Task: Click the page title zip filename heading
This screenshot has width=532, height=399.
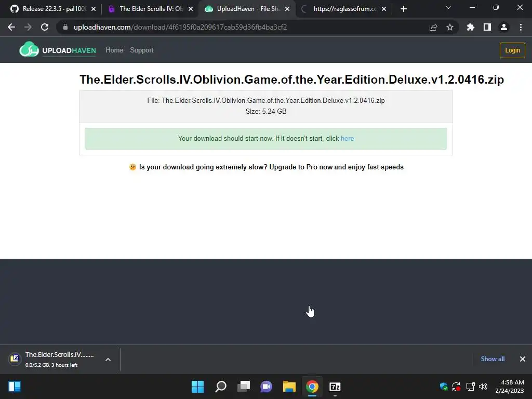Action: tap(291, 79)
